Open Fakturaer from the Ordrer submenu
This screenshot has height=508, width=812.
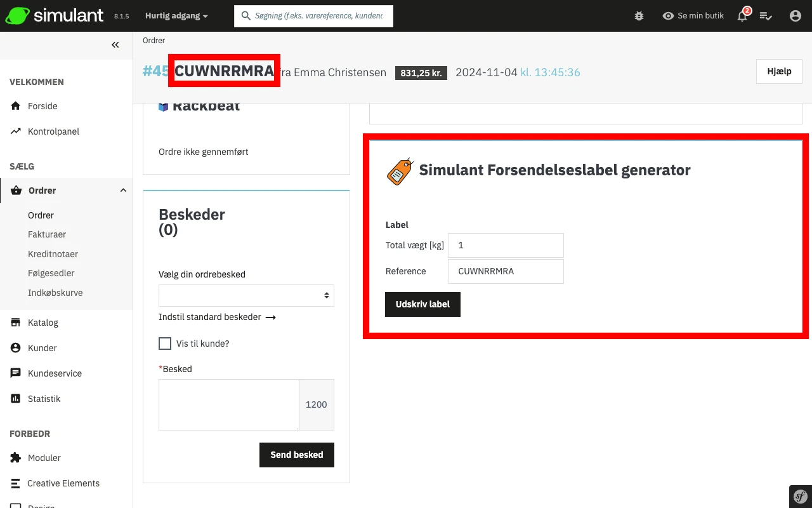(47, 234)
